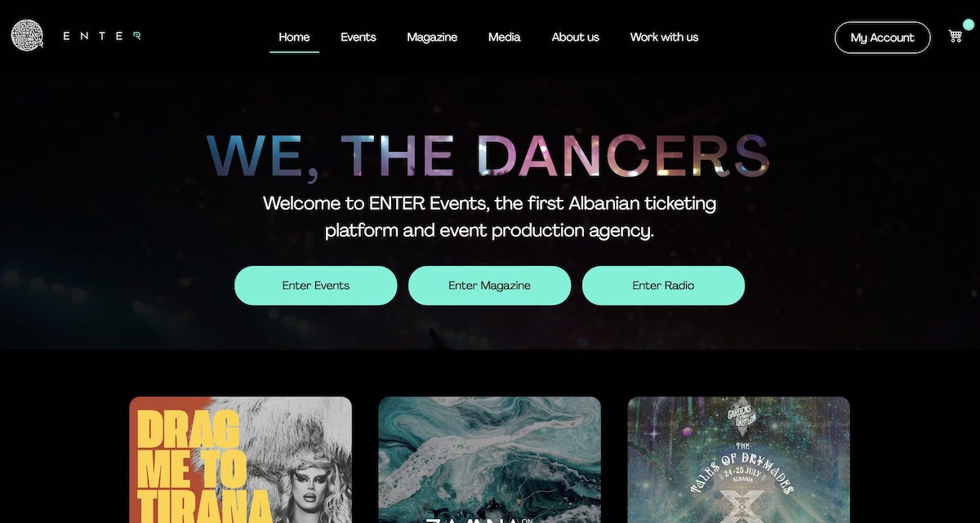
Task: Click the Enter Events button
Action: [x=316, y=286]
